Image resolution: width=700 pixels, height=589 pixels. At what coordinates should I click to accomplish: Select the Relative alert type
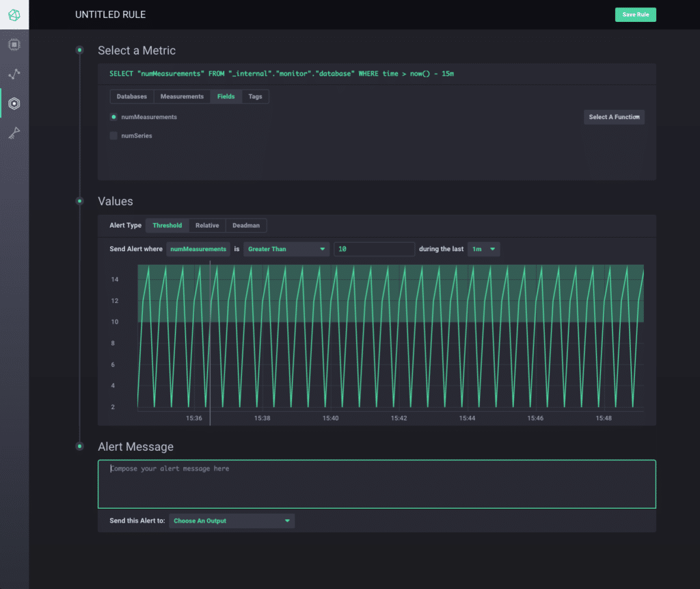pos(207,225)
